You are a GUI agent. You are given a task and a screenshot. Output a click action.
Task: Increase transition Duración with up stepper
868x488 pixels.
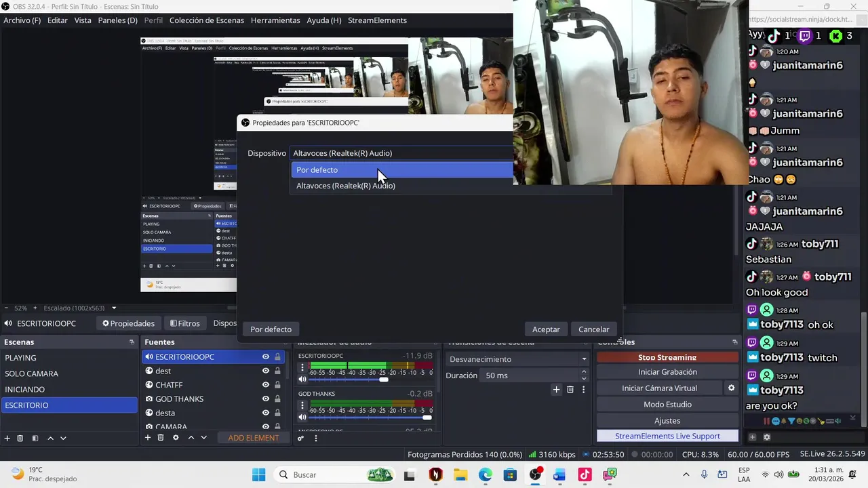point(584,372)
